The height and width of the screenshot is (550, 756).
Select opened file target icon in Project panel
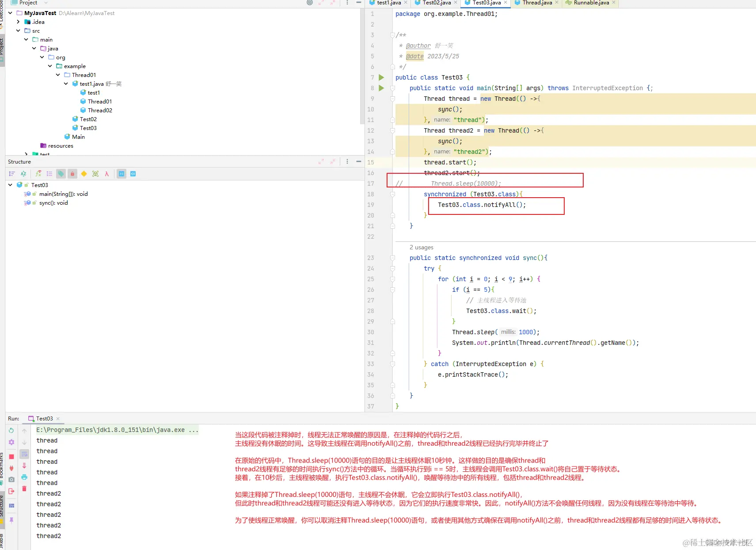point(310,3)
